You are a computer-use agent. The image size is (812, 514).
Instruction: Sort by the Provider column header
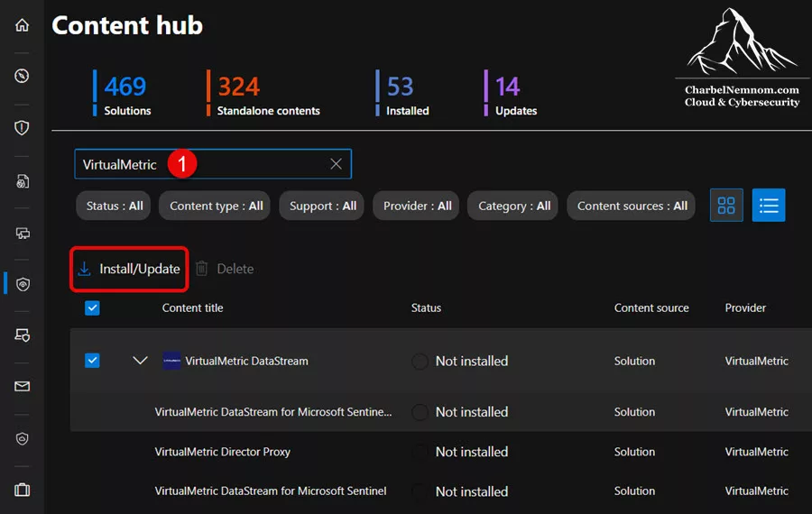744,308
